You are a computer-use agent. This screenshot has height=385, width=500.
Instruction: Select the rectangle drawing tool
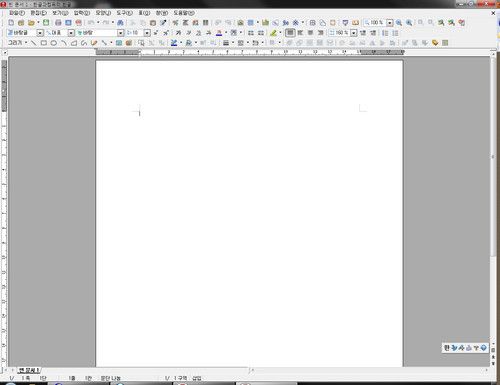[44, 43]
